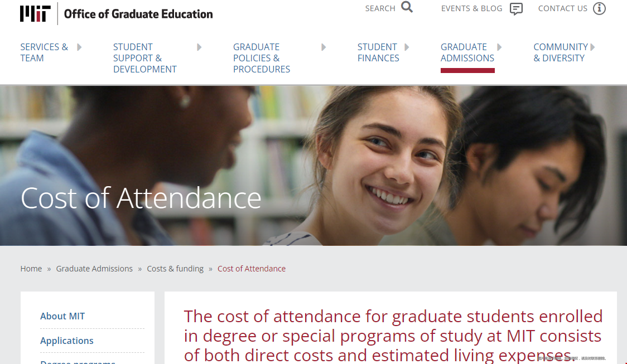Viewport: 627px width, 364px height.
Task: Click the Costs & funding breadcrumb
Action: point(175,269)
